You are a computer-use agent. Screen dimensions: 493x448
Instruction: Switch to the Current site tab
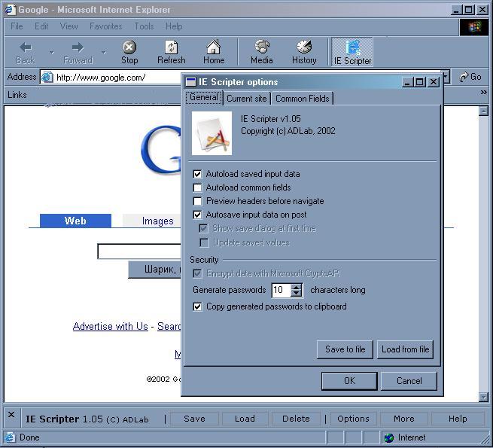[247, 99]
